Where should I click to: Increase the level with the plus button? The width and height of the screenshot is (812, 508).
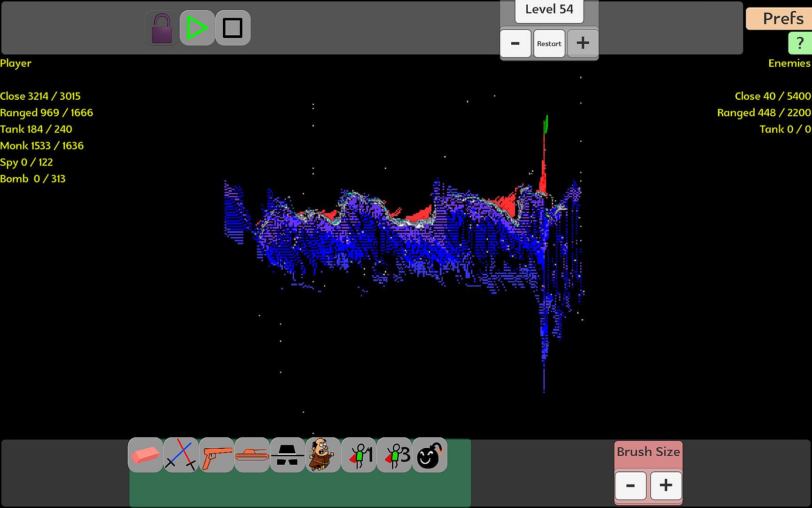tap(583, 43)
